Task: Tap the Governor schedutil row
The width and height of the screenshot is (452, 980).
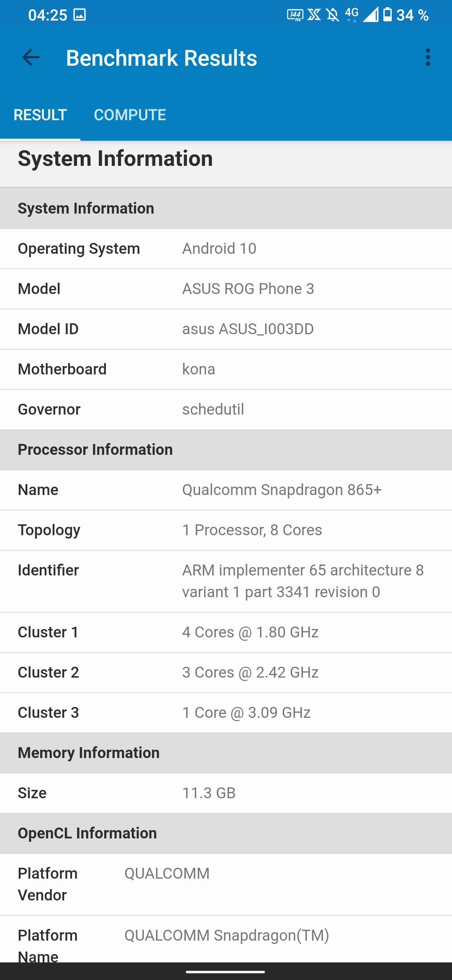Action: click(x=226, y=410)
